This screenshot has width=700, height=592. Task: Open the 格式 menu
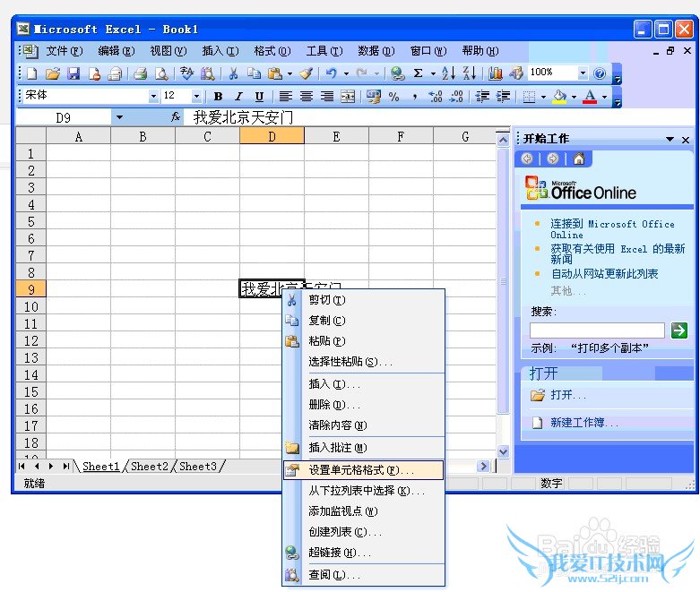tap(272, 51)
